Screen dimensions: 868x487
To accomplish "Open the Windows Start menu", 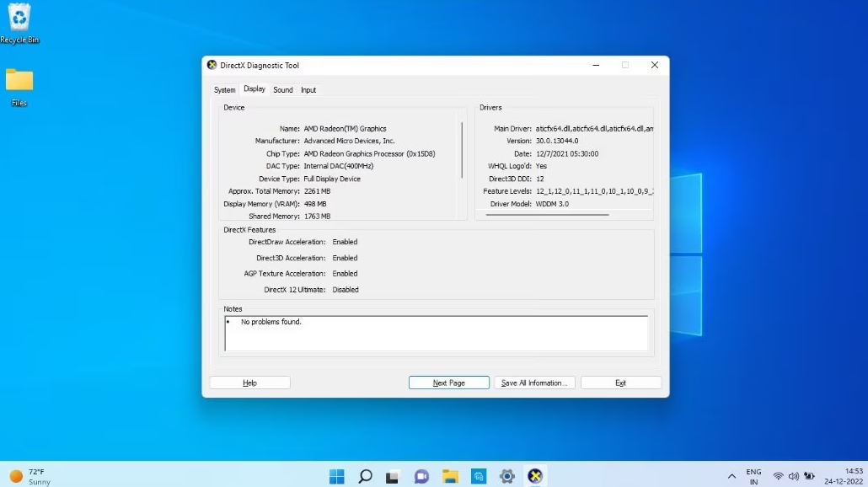I will (336, 476).
